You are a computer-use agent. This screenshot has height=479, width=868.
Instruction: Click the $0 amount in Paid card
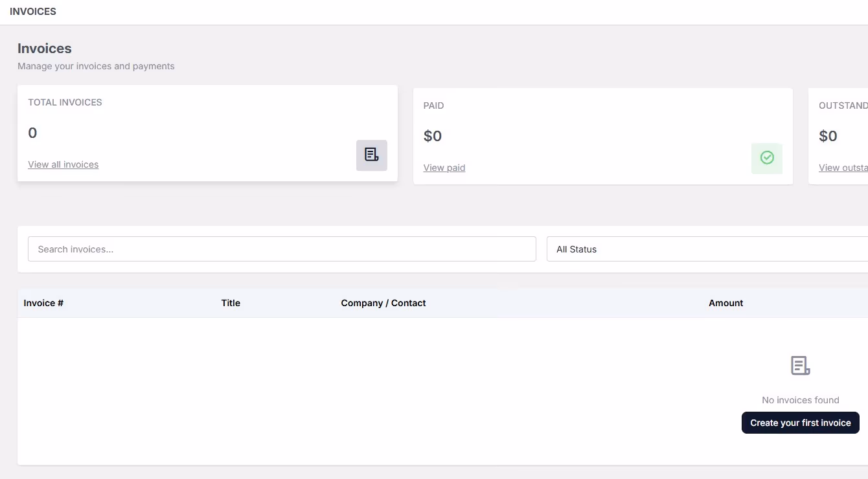pos(433,137)
